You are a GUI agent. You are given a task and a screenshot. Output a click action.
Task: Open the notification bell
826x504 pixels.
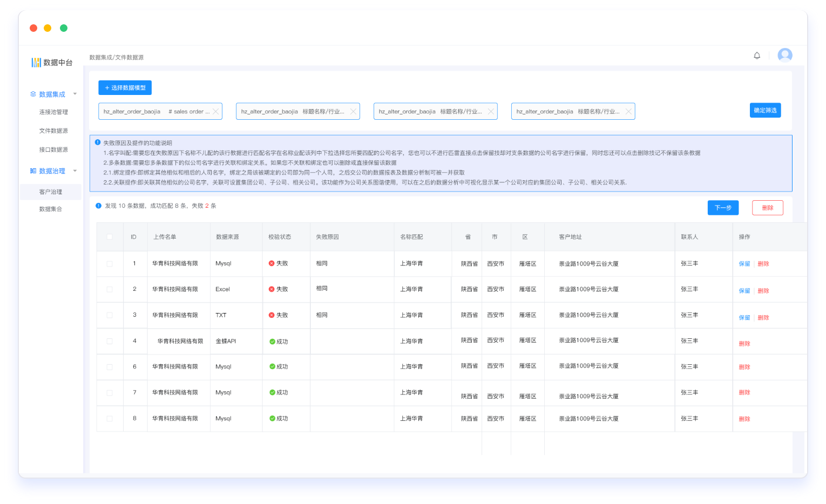(757, 56)
